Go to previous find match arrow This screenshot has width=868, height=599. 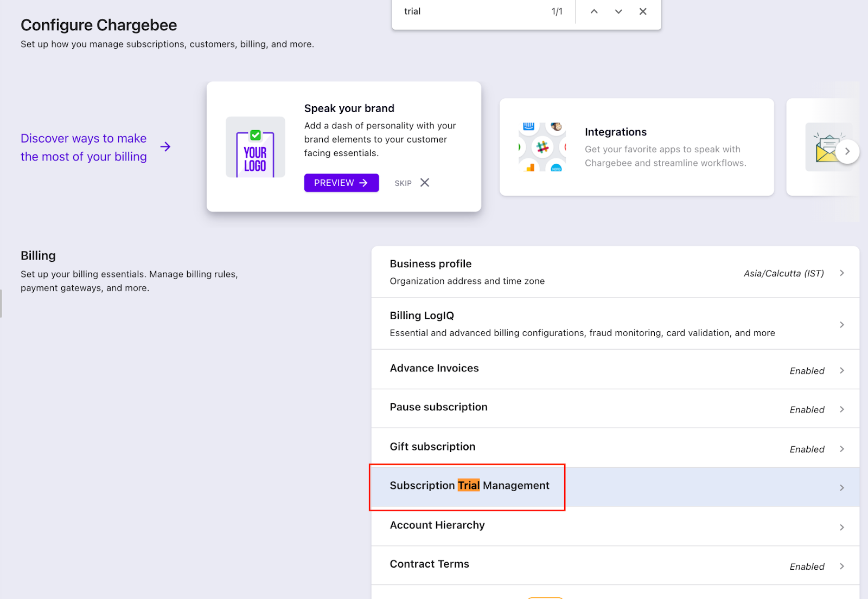click(594, 11)
